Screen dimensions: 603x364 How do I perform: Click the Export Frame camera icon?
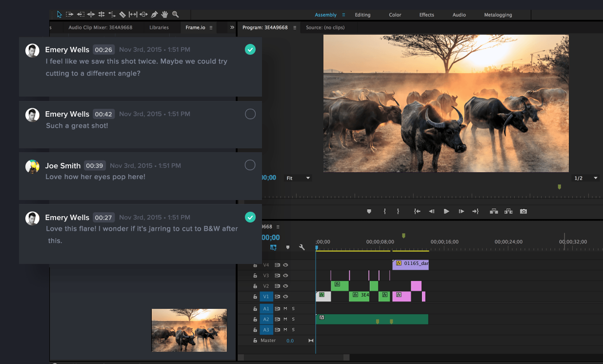(x=523, y=211)
